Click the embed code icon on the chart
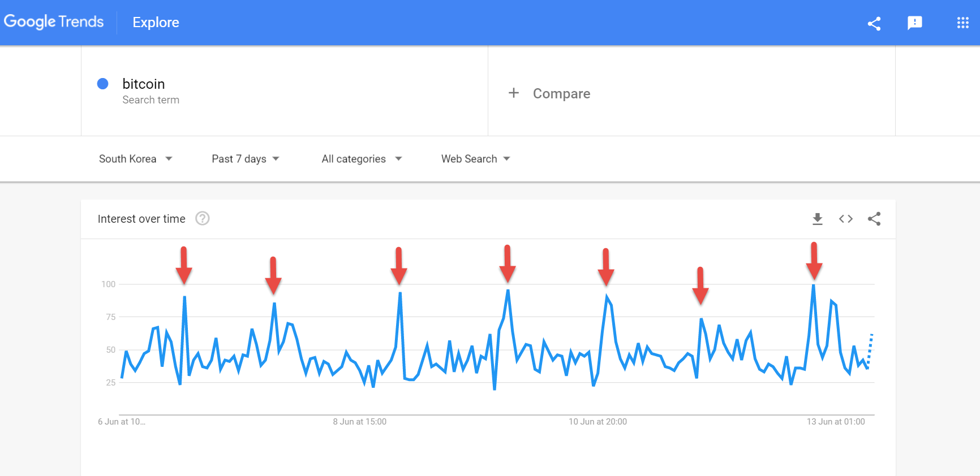The width and height of the screenshot is (980, 476). (845, 219)
